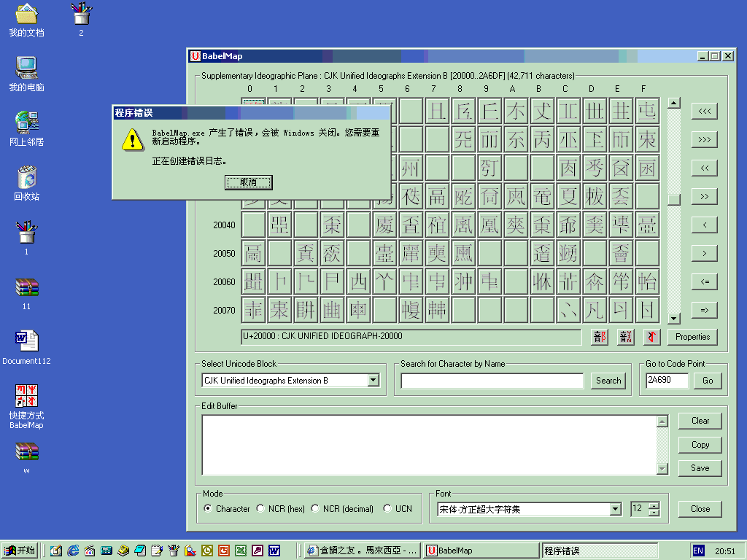Open the Han radical lookup tool
The image size is (747, 560).
pyautogui.click(x=600, y=337)
